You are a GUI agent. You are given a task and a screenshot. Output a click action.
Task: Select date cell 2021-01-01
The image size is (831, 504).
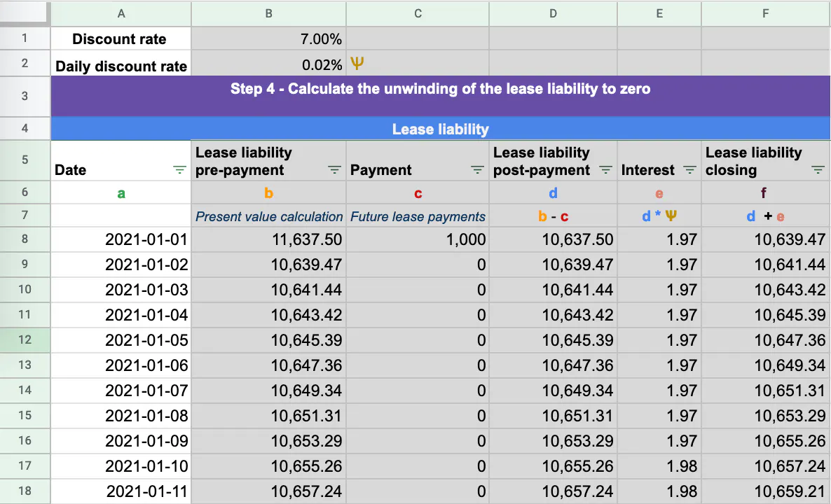point(121,239)
